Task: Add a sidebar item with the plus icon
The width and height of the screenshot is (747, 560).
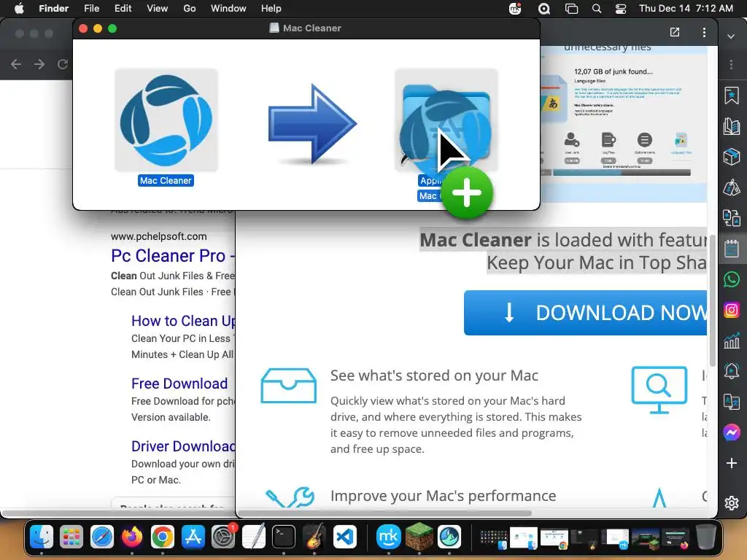Action: tap(731, 463)
